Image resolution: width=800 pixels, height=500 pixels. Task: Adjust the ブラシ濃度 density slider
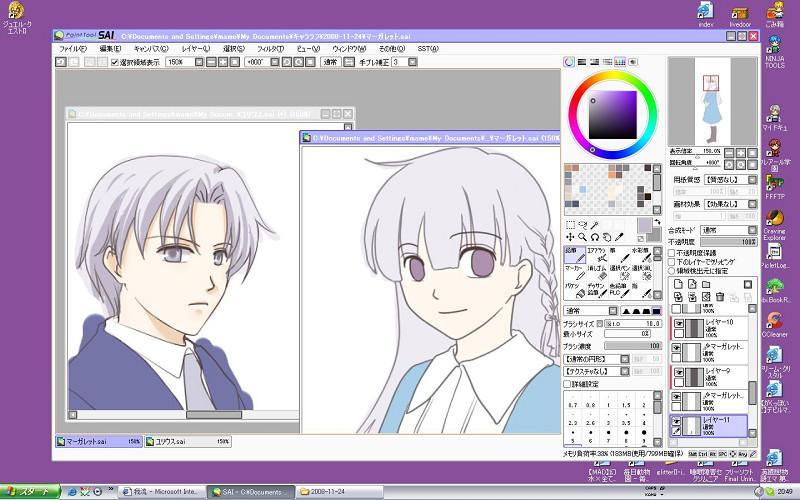[633, 346]
